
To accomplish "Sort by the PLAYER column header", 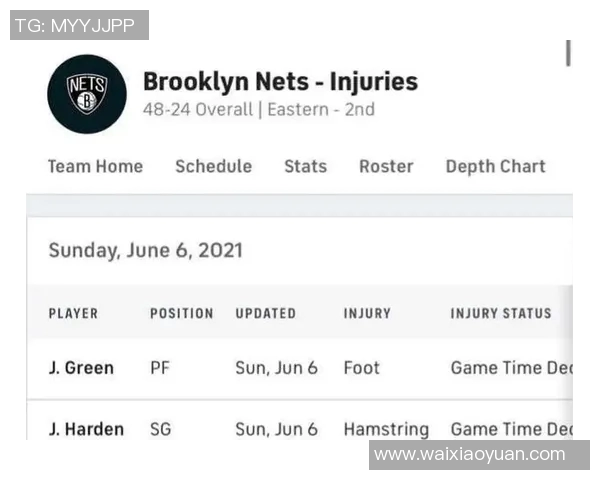I will tap(73, 313).
